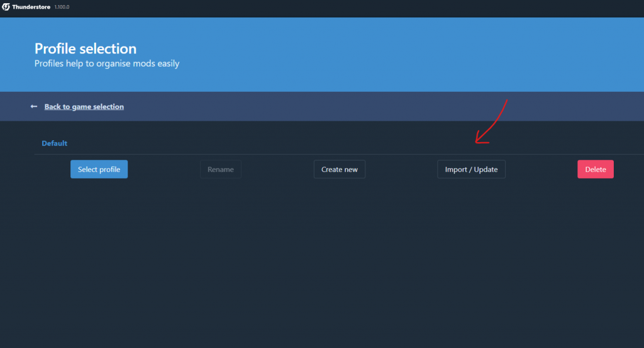Image resolution: width=644 pixels, height=348 pixels.
Task: Click the Thunderstore logo icon
Action: (x=6, y=6)
